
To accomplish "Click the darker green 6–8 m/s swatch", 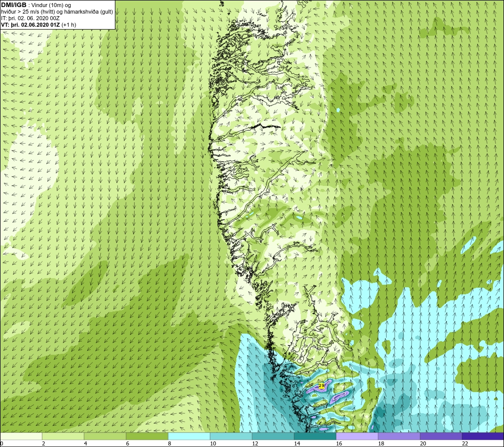I will tap(147, 436).
